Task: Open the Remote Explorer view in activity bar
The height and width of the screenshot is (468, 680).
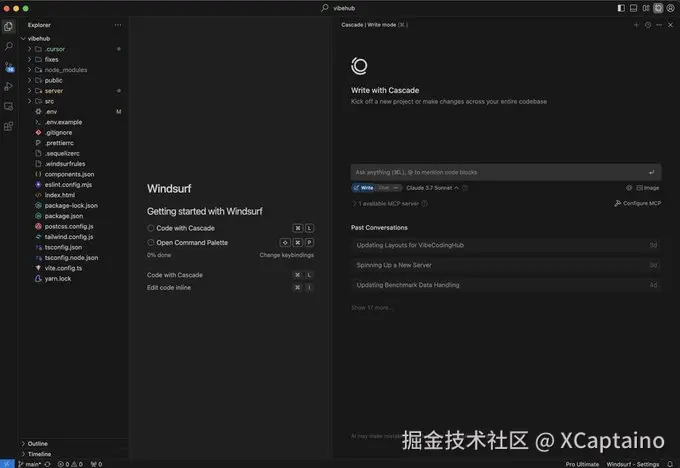Action: pyautogui.click(x=8, y=106)
